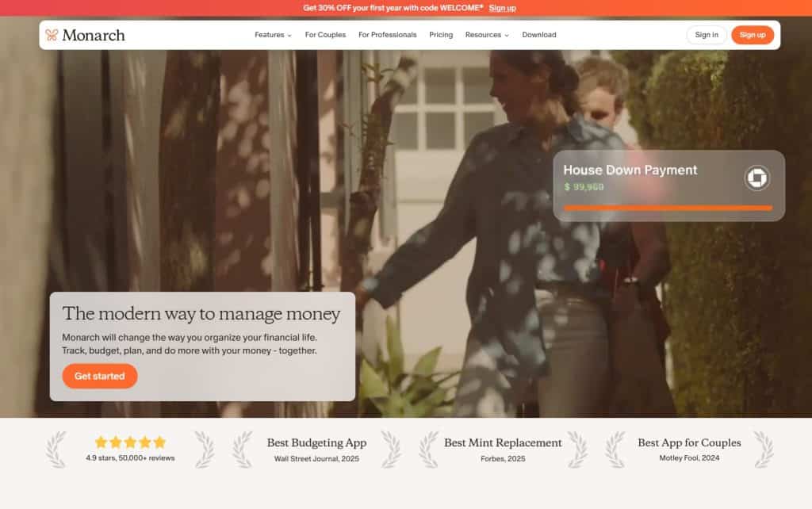Click the Best Budgeting App award

[x=316, y=442]
